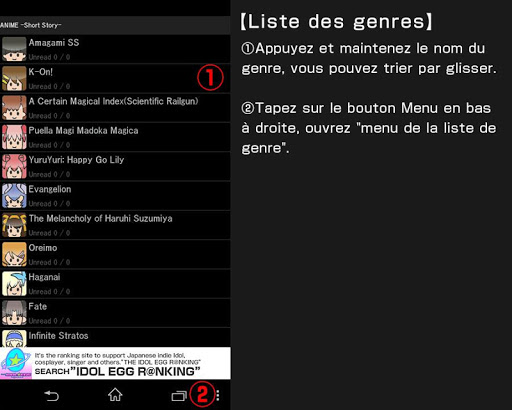Select the Amagami SS character avatar
The image size is (512, 410).
(x=14, y=49)
